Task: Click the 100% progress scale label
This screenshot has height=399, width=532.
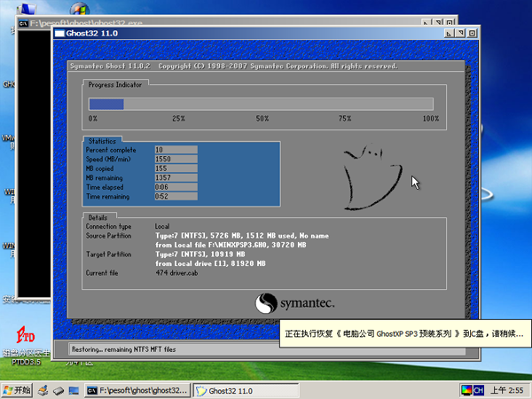Action: click(x=431, y=119)
